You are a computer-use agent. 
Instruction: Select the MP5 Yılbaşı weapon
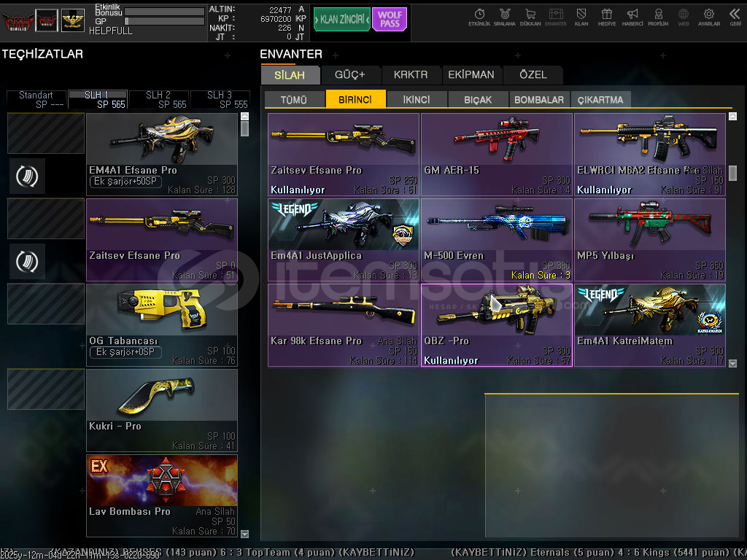[650, 239]
